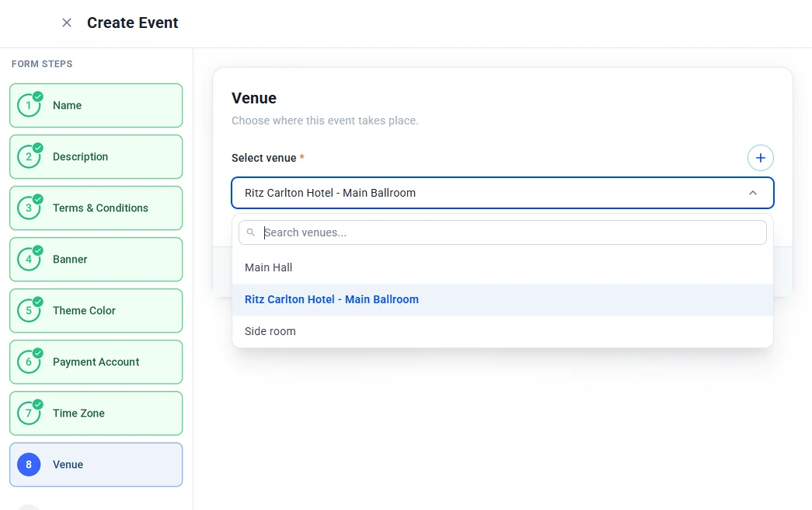Add a new venue with plus icon

point(760,158)
